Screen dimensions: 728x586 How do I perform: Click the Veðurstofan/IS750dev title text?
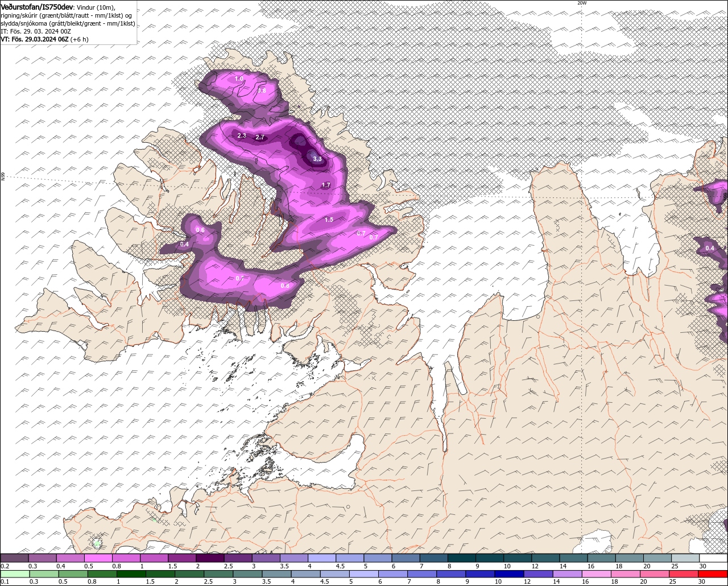[37, 7]
